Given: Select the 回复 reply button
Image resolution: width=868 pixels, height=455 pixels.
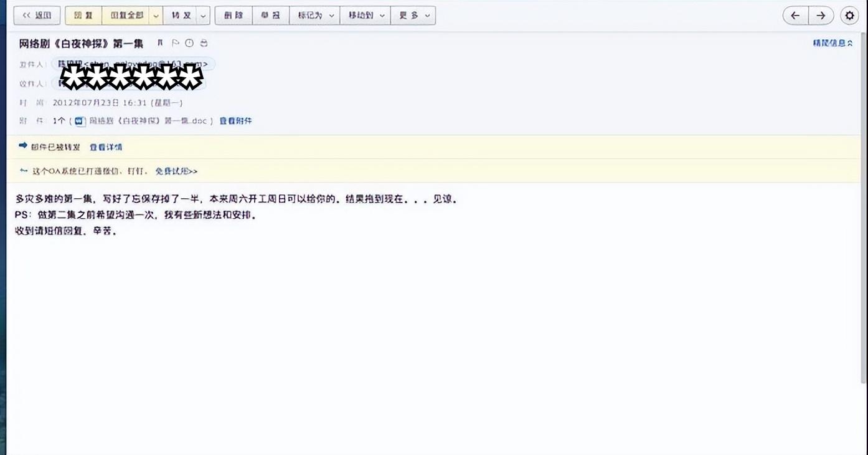Looking at the screenshot, I should (83, 14).
